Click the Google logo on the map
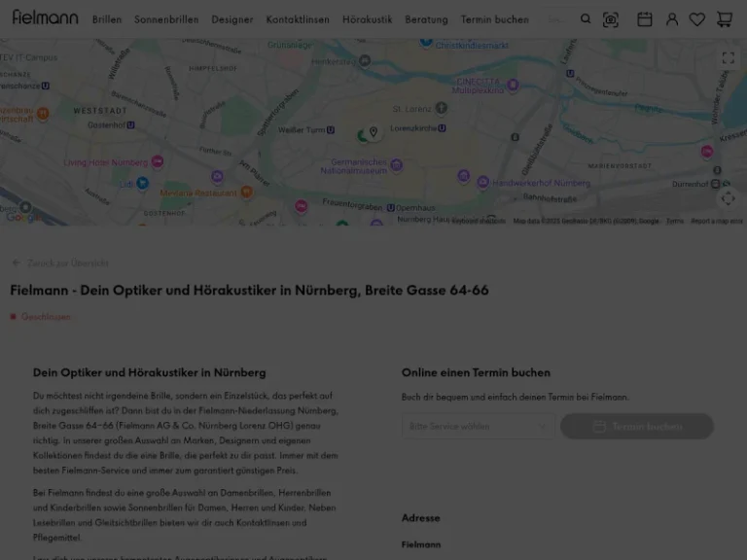This screenshot has width=747, height=560. tap(21, 217)
